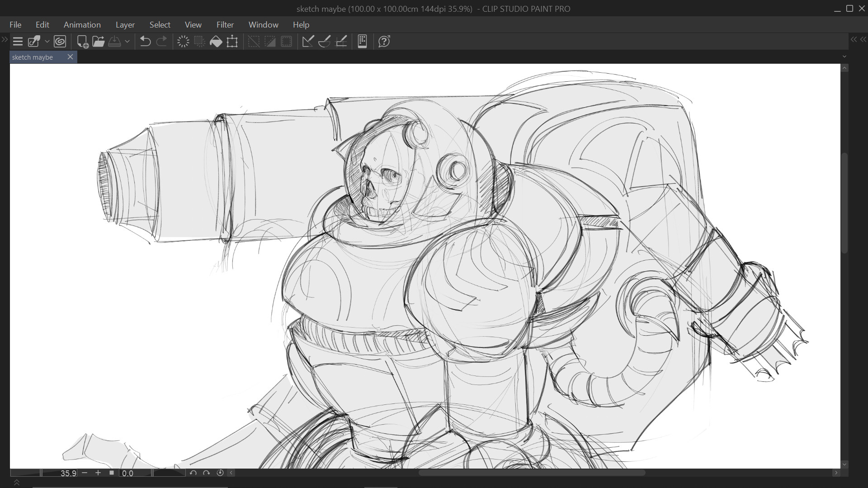Screen dimensions: 868x488
Task: Click the Open file folder icon
Action: click(x=99, y=42)
